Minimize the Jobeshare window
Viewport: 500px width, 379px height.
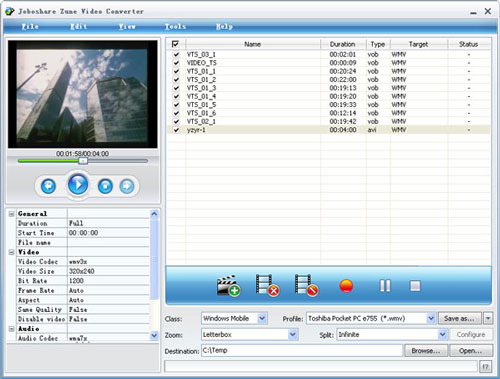[473, 12]
